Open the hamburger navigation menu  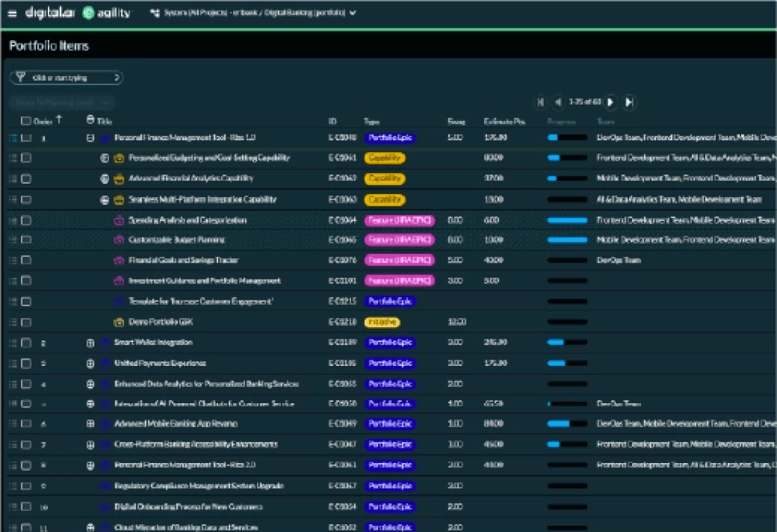[12, 13]
